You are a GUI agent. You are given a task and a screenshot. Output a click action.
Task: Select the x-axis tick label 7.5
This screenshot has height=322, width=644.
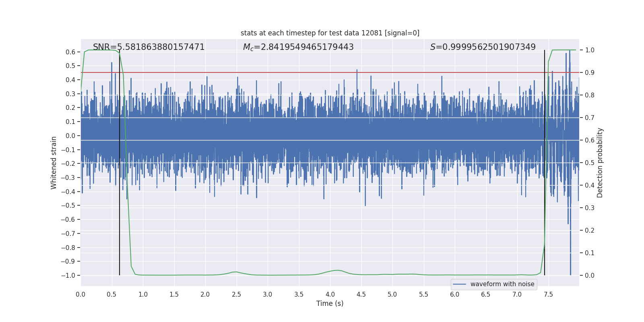(x=548, y=295)
